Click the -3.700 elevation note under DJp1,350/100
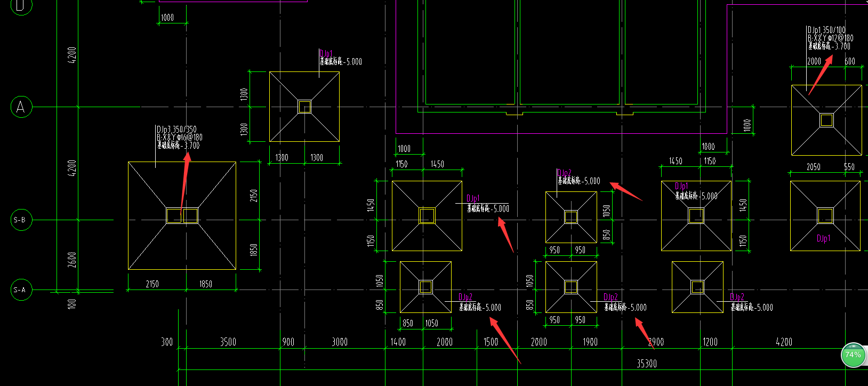This screenshot has height=386, width=868. (829, 46)
